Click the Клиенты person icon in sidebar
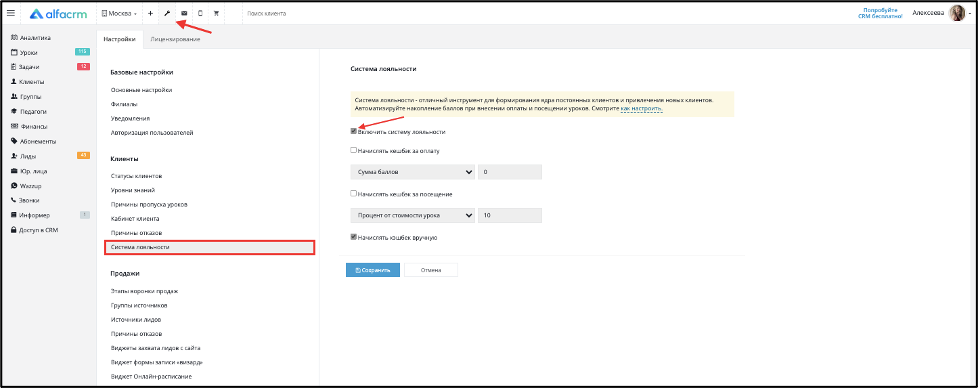The width and height of the screenshot is (979, 389). click(14, 82)
